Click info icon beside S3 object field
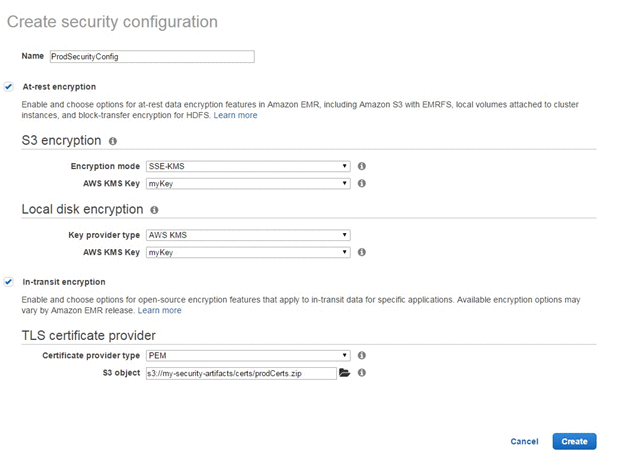 (x=361, y=373)
